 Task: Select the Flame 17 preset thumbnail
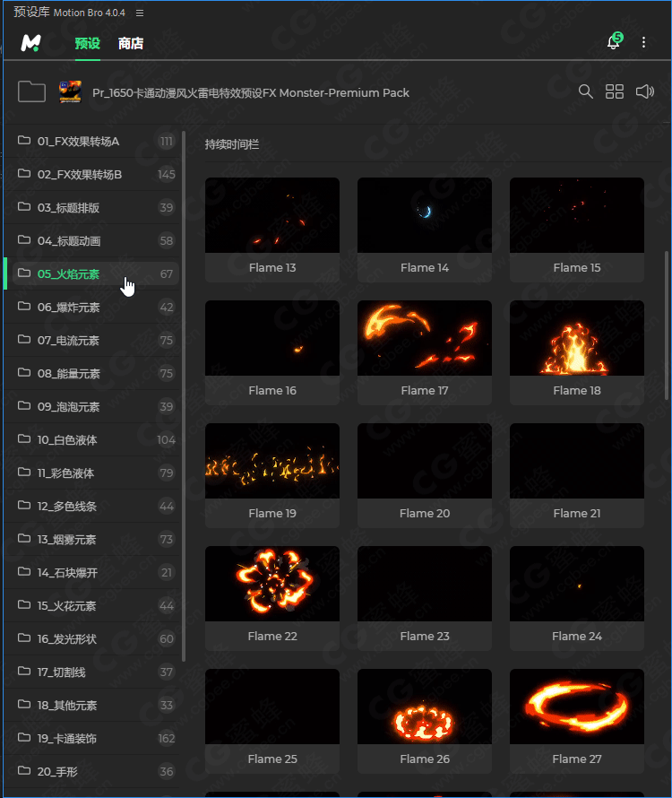425,338
